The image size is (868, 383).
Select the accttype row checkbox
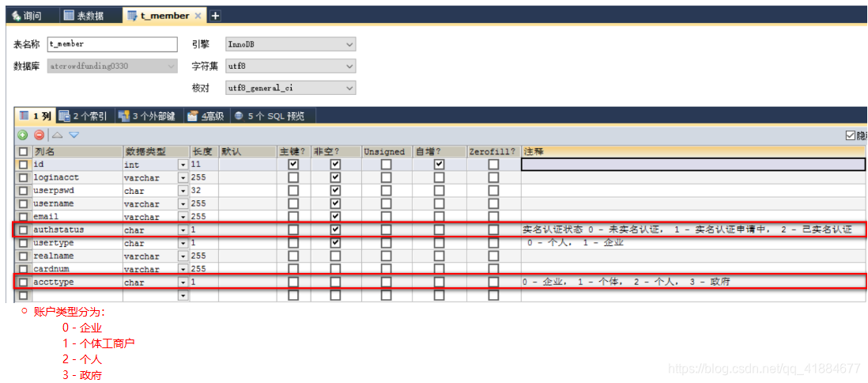click(23, 283)
